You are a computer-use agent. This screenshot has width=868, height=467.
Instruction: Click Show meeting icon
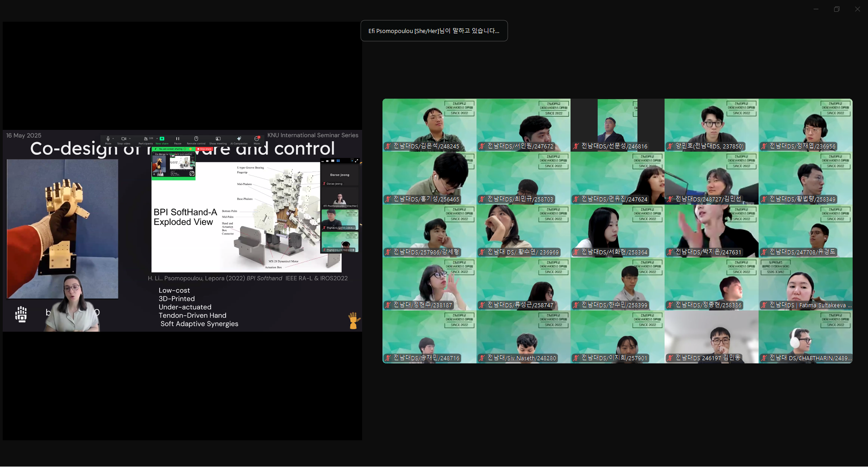(218, 138)
